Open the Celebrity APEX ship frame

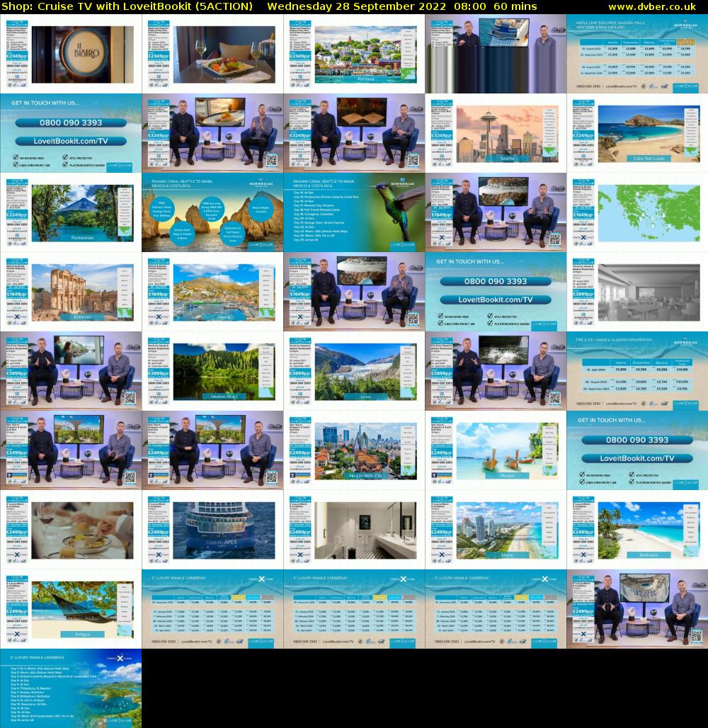212,530
